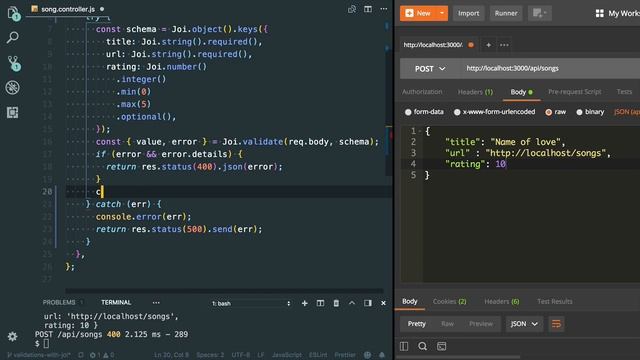Open the JSON content type dropdown
Screen dimensions: 640x360
pos(627,112)
